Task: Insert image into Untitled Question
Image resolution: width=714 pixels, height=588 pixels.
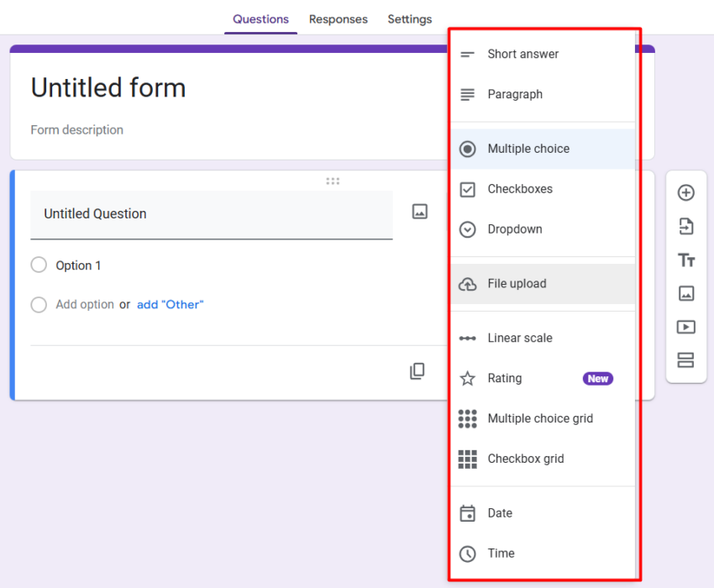Action: pos(420,212)
